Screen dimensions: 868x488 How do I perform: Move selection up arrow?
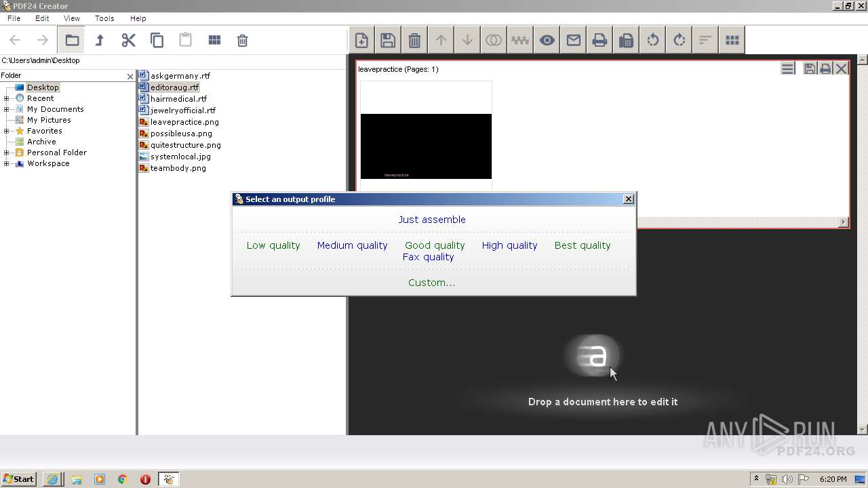pos(441,41)
